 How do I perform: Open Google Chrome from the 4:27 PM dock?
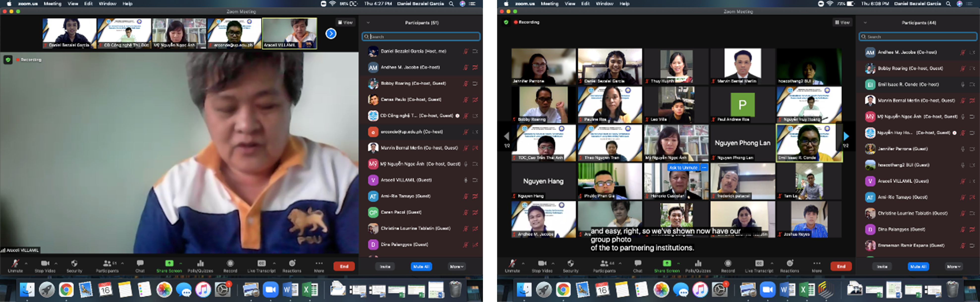(66, 290)
